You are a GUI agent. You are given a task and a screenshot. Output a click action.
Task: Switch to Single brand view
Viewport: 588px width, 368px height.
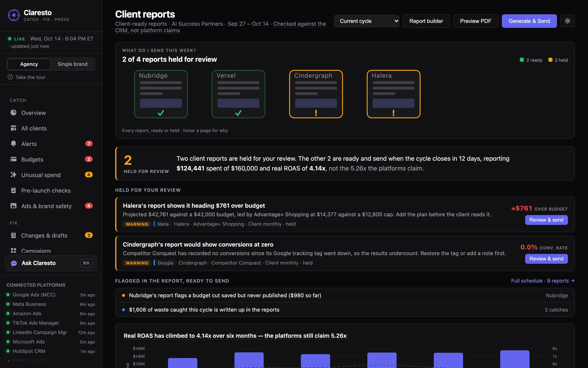pyautogui.click(x=73, y=64)
